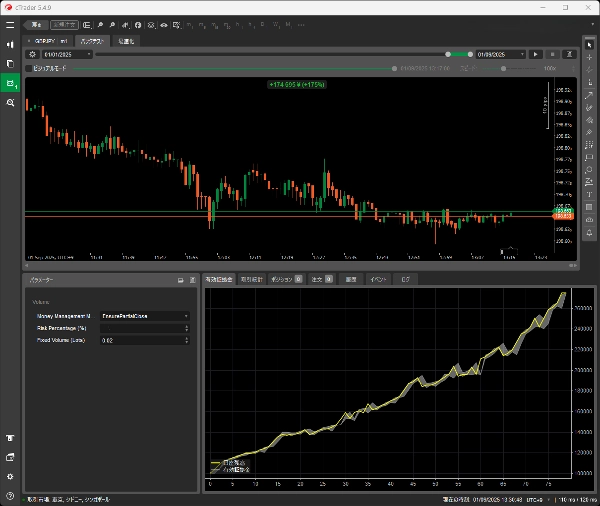Click the date range slider left handle
Screen dimensions: 600x506
coord(448,54)
